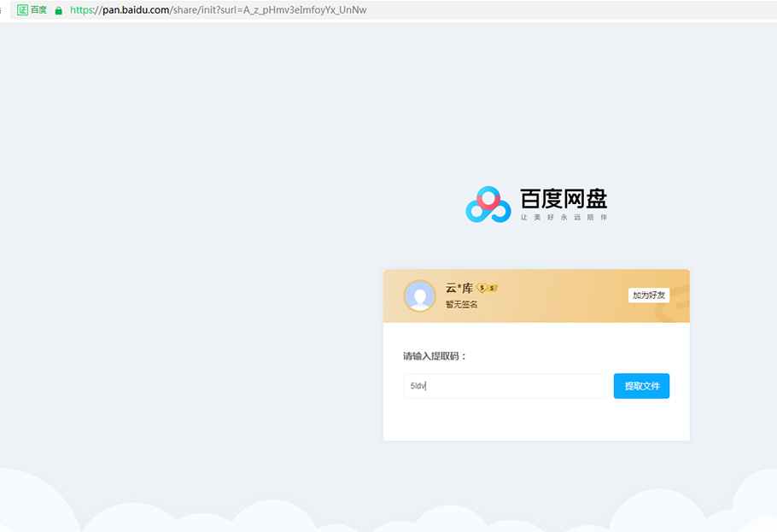The height and width of the screenshot is (532, 777).
Task: Click the 提取文件 button
Action: (x=641, y=386)
